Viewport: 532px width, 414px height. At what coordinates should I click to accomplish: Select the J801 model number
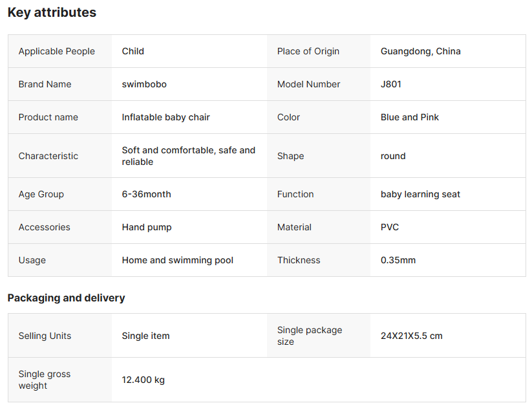pyautogui.click(x=391, y=84)
